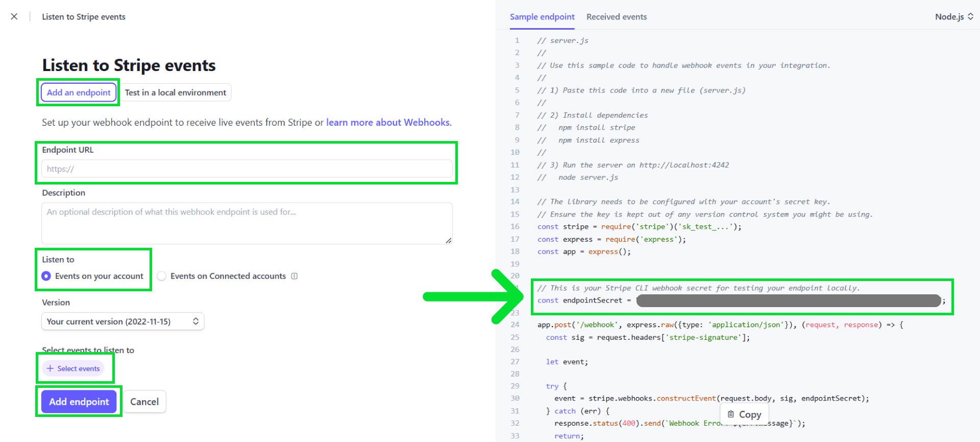Click the 'node server.js' comment line
The height and width of the screenshot is (442, 980).
tap(578, 177)
